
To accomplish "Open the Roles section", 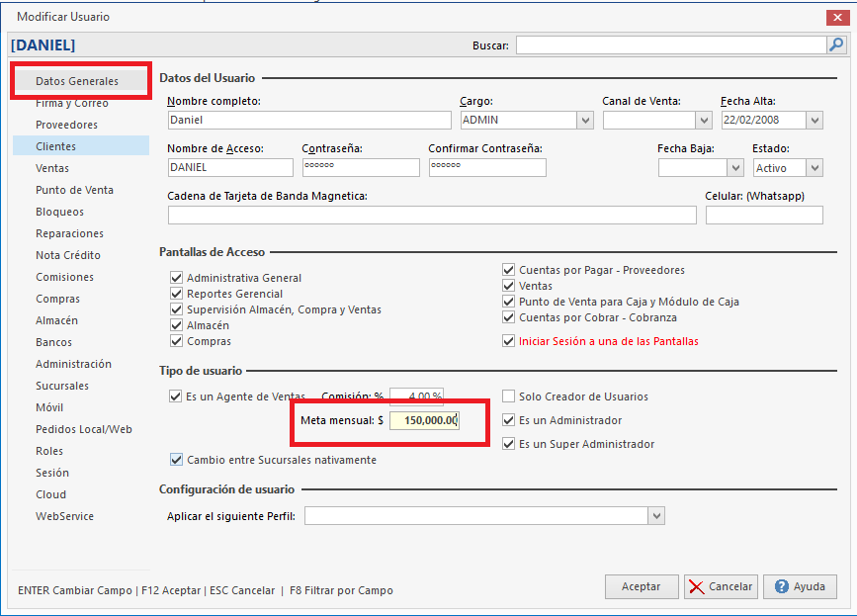I will [81, 451].
